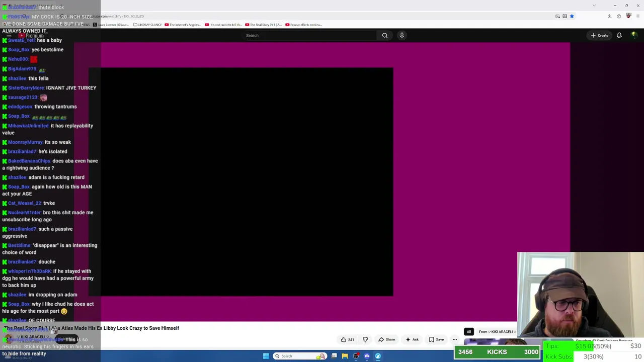Open browser extensions puzzle icon
This screenshot has height=362, width=644.
619,16
